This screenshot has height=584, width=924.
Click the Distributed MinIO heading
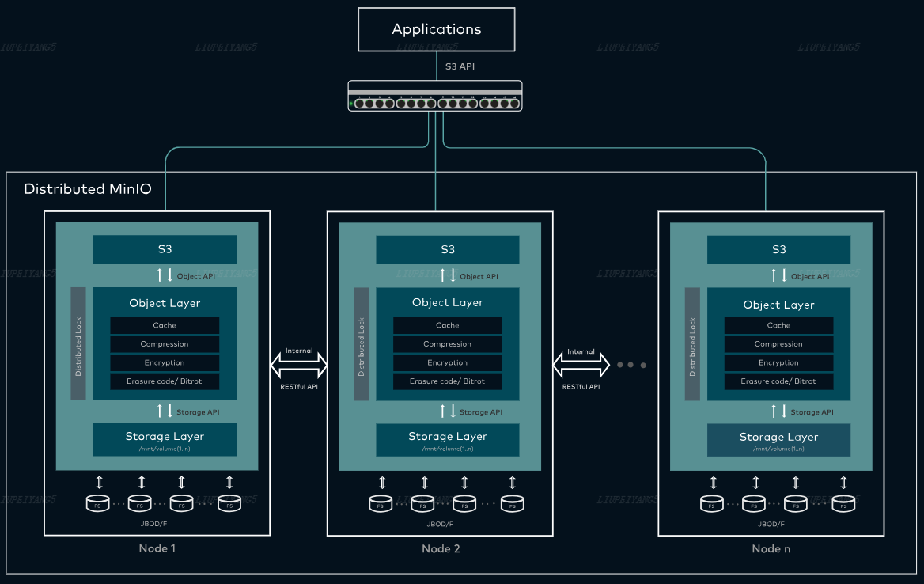(88, 188)
